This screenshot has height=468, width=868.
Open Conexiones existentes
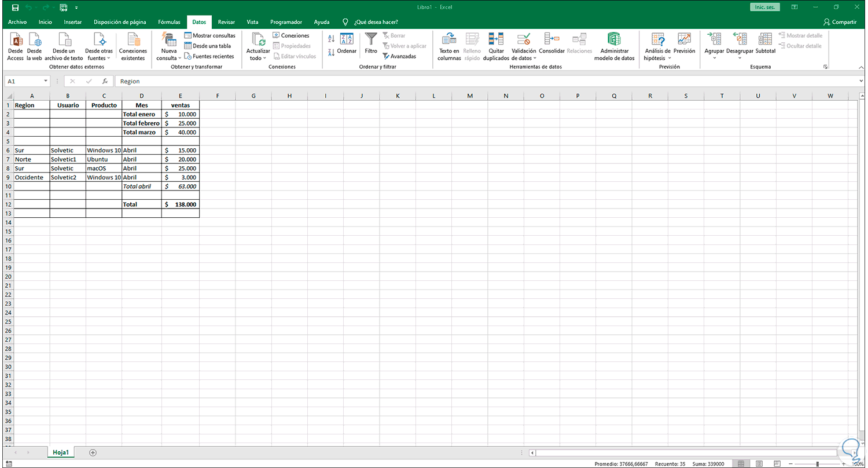(133, 46)
